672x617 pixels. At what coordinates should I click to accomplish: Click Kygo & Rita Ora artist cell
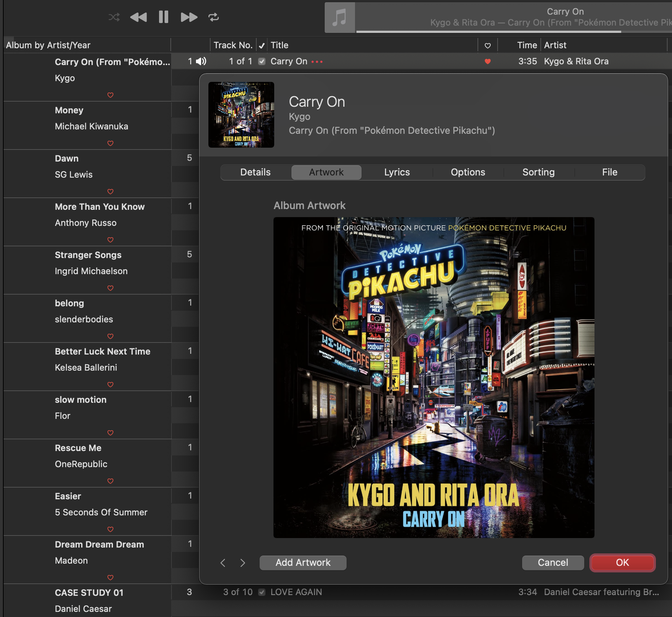point(576,61)
